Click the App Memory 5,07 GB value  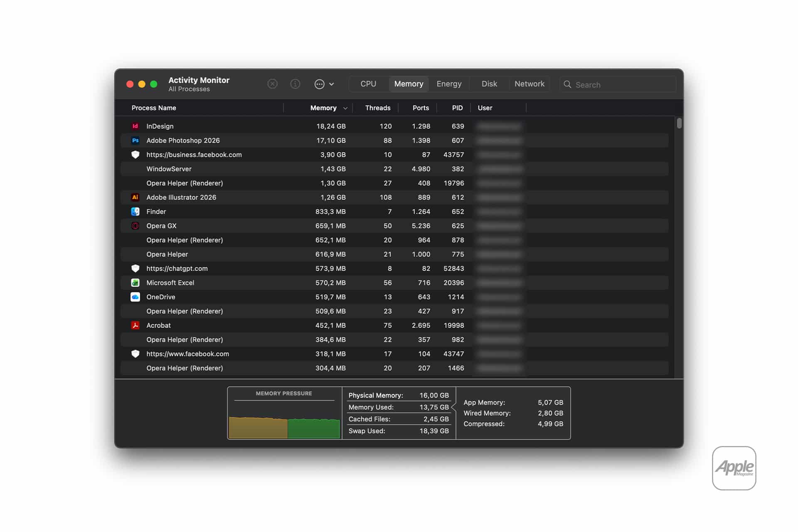point(550,402)
